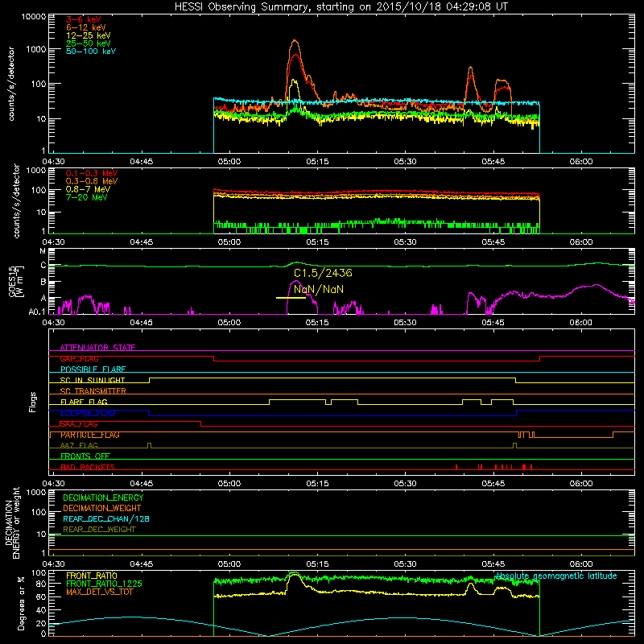
Task: Select the 12-25 keV legend label
Action: [x=88, y=35]
